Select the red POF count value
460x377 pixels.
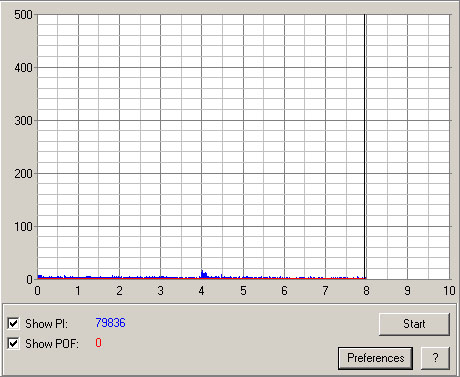point(98,343)
